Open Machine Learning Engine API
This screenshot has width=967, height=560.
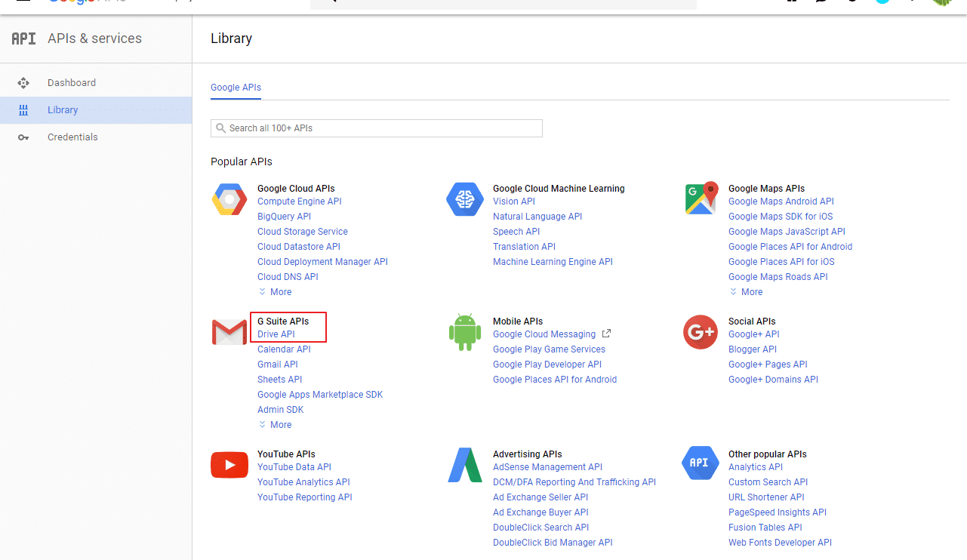(x=553, y=262)
